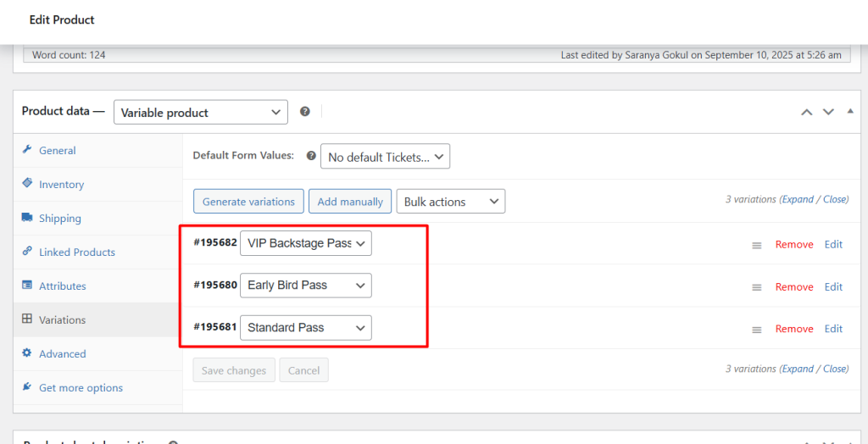The image size is (868, 444).
Task: Open the Variable product type dropdown
Action: (x=201, y=112)
